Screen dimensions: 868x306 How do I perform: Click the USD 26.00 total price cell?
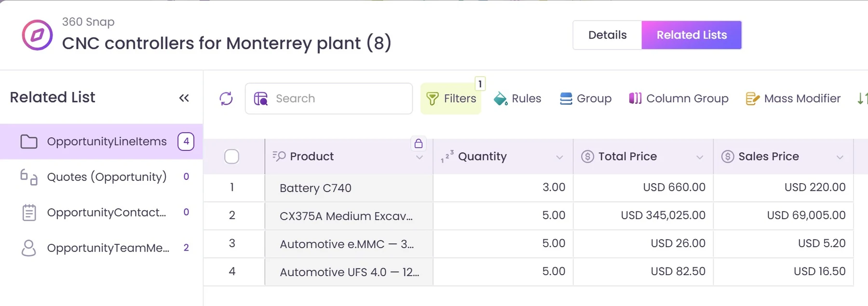643,243
